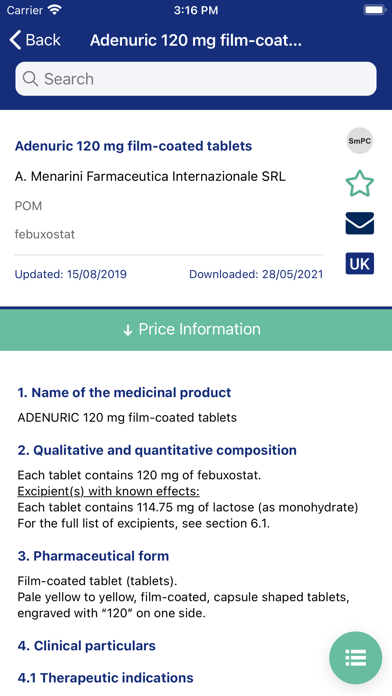392x696 pixels.
Task: Focus the Search input field
Action: coord(196,79)
